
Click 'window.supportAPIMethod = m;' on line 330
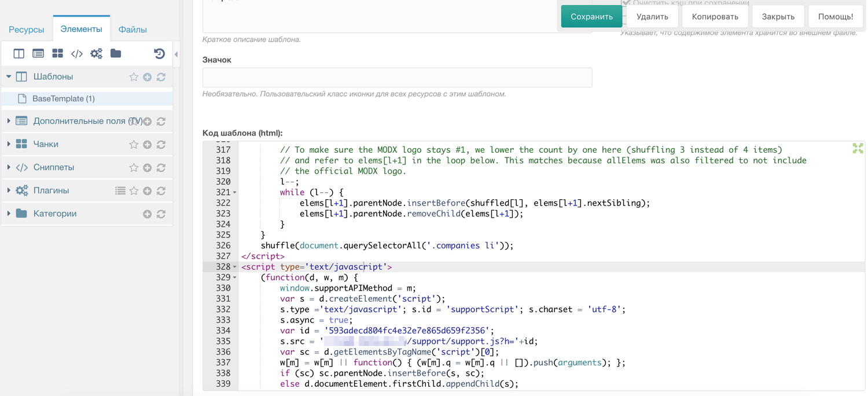(348, 288)
